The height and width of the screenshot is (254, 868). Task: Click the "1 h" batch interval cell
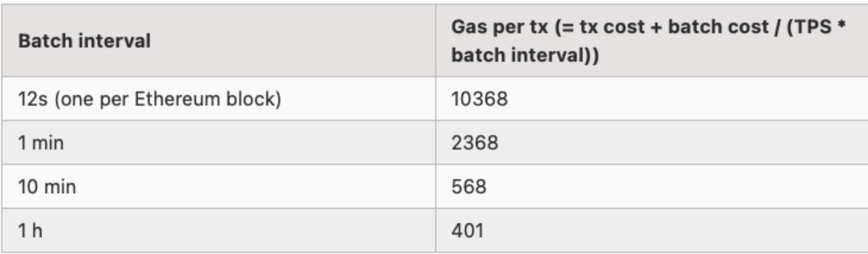(x=222, y=230)
